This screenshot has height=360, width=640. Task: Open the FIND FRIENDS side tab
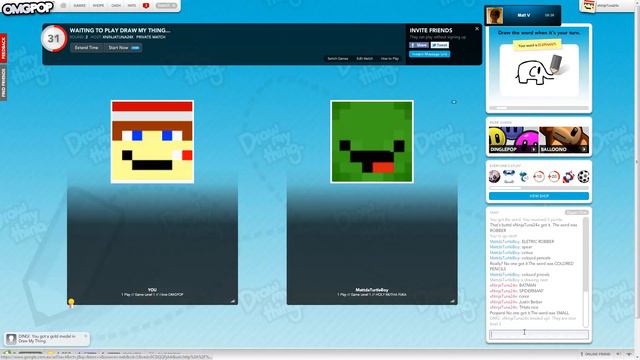coord(3,83)
